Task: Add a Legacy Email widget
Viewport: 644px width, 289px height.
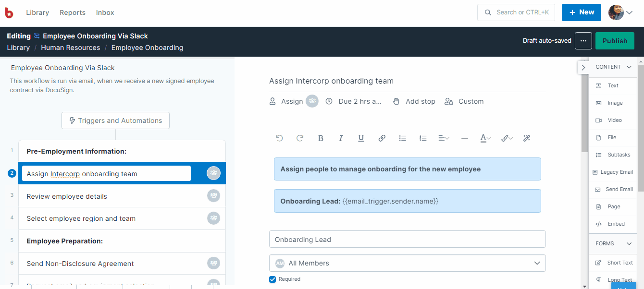Action: (x=613, y=172)
